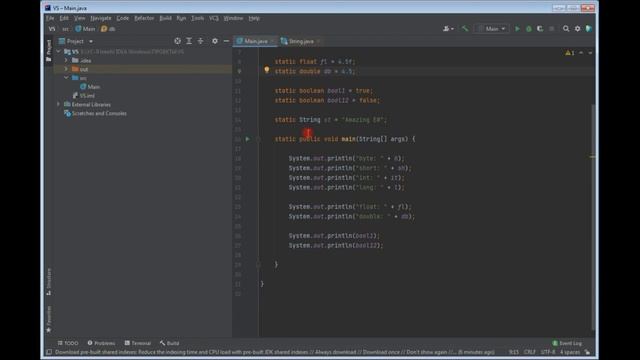Screen dimensions: 640x360
Task: Open Project panel options gear
Action: point(215,41)
